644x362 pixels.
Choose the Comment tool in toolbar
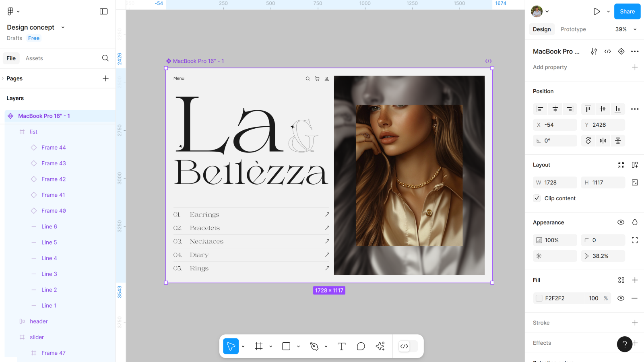click(361, 346)
